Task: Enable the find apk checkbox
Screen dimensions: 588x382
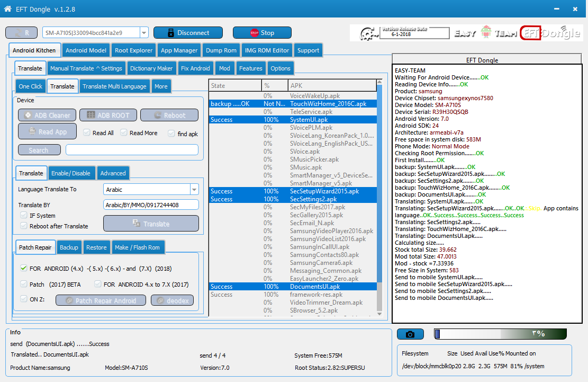Action: [171, 133]
